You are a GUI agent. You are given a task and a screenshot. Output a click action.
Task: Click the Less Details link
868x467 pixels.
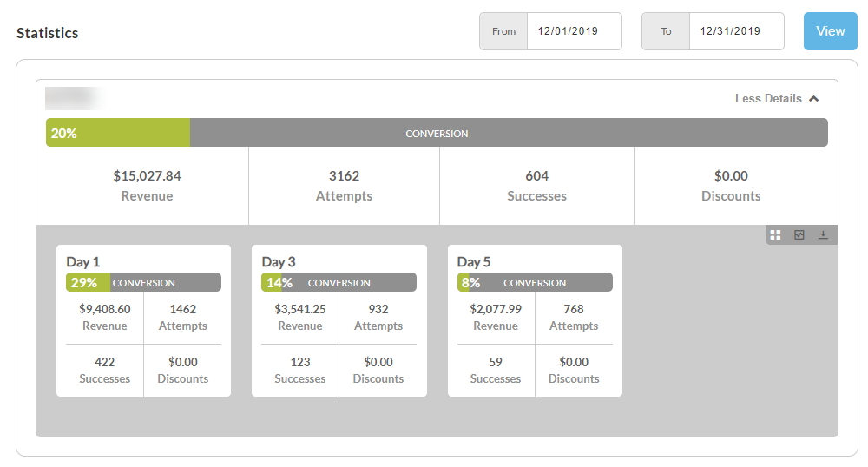768,98
